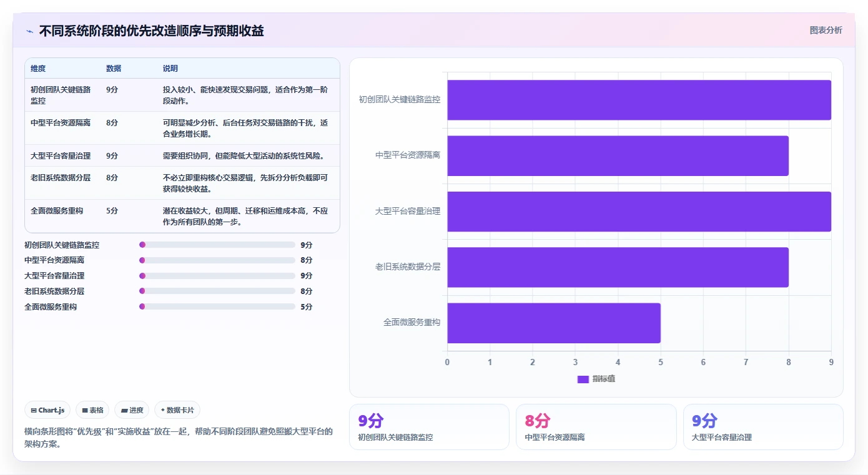Click progress list label 全面微服务重构
This screenshot has height=475, width=868.
tap(51, 307)
